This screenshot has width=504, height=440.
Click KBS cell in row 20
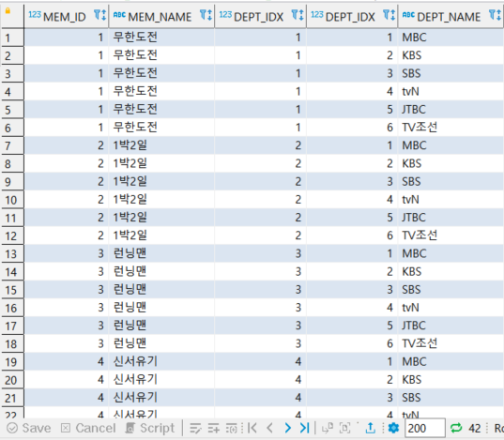[451, 379]
